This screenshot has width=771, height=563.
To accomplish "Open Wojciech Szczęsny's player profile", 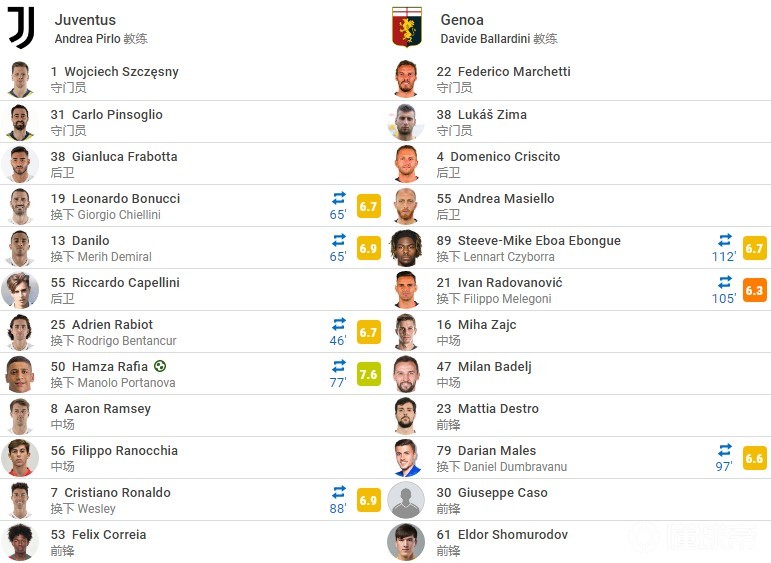I will tap(121, 72).
